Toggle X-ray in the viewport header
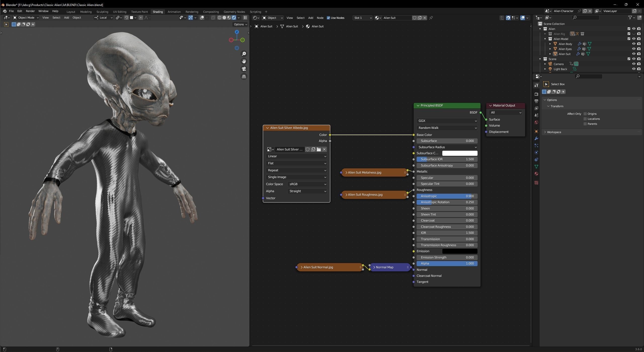The image size is (644, 352). pyautogui.click(x=213, y=18)
